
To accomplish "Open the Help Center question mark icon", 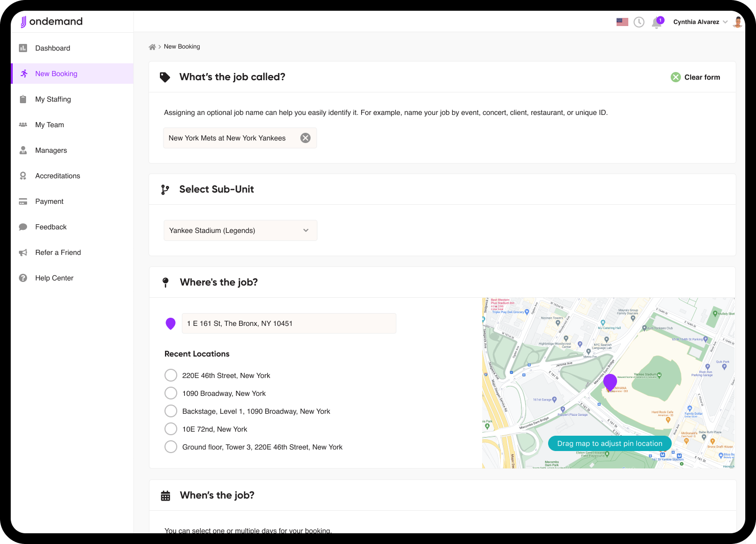I will [23, 278].
